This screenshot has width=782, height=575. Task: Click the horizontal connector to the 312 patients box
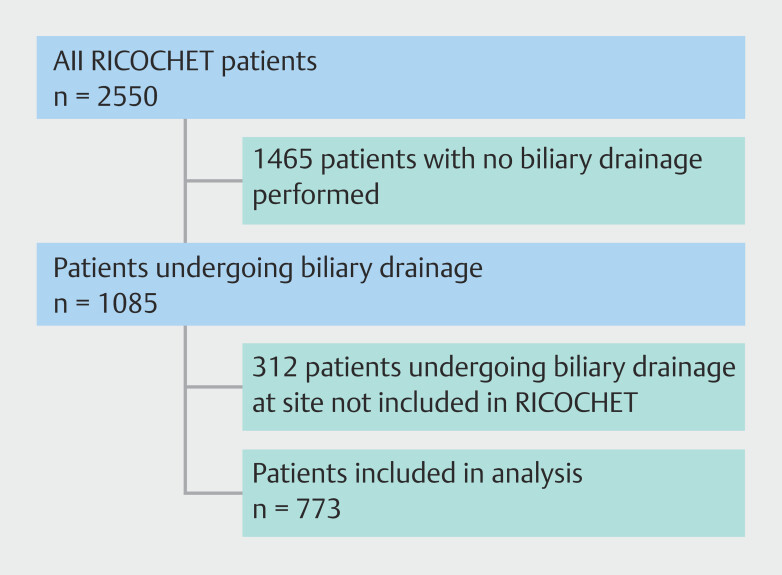click(x=212, y=388)
